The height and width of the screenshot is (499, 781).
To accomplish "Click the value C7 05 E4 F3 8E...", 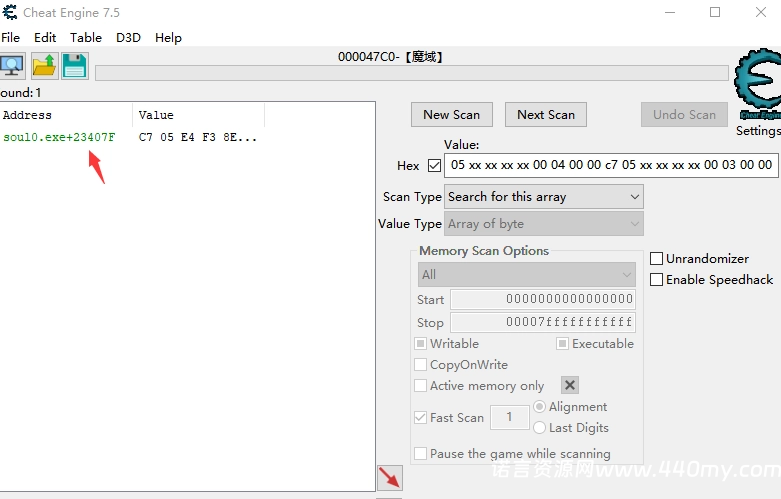I will click(x=198, y=137).
